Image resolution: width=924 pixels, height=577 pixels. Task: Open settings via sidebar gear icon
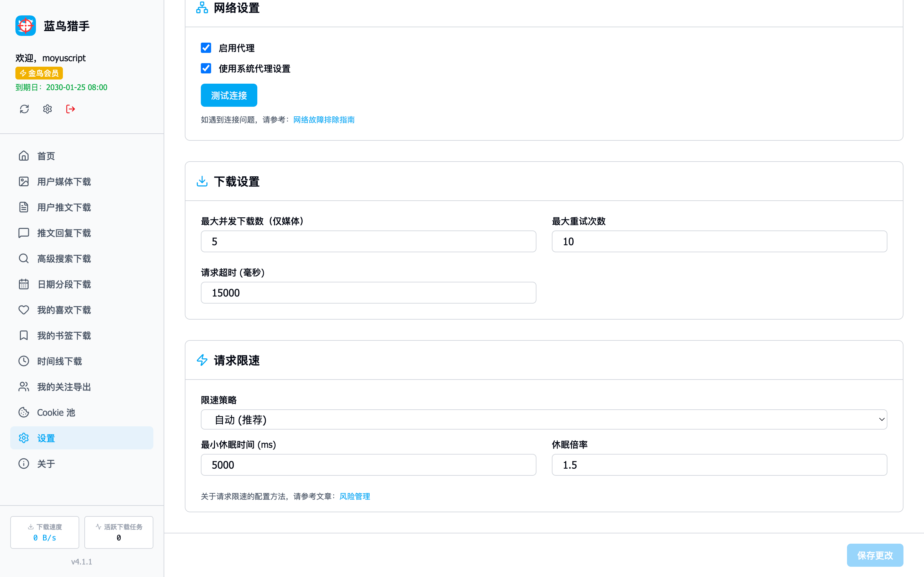pos(47,109)
